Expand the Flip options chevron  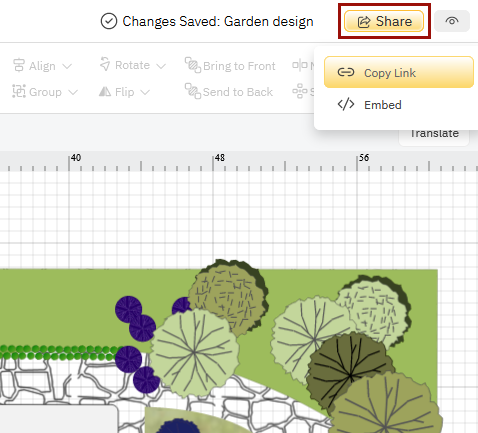[145, 92]
